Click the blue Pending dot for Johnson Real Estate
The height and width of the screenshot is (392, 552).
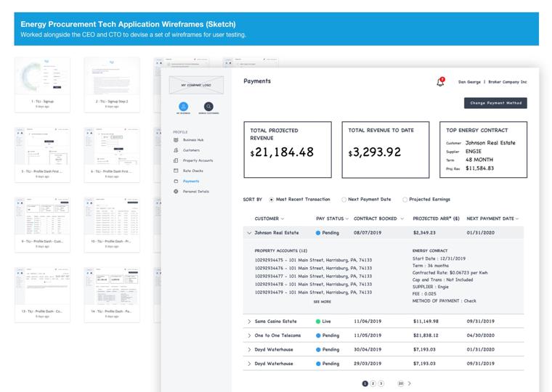click(x=318, y=233)
